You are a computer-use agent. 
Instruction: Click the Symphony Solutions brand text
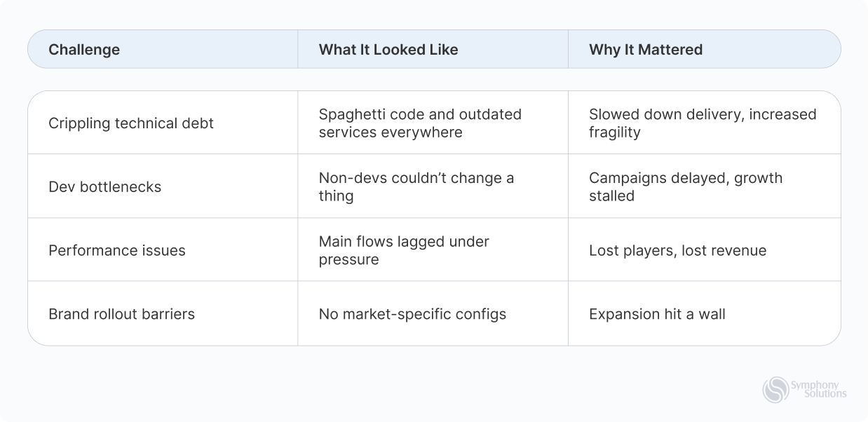(818, 390)
